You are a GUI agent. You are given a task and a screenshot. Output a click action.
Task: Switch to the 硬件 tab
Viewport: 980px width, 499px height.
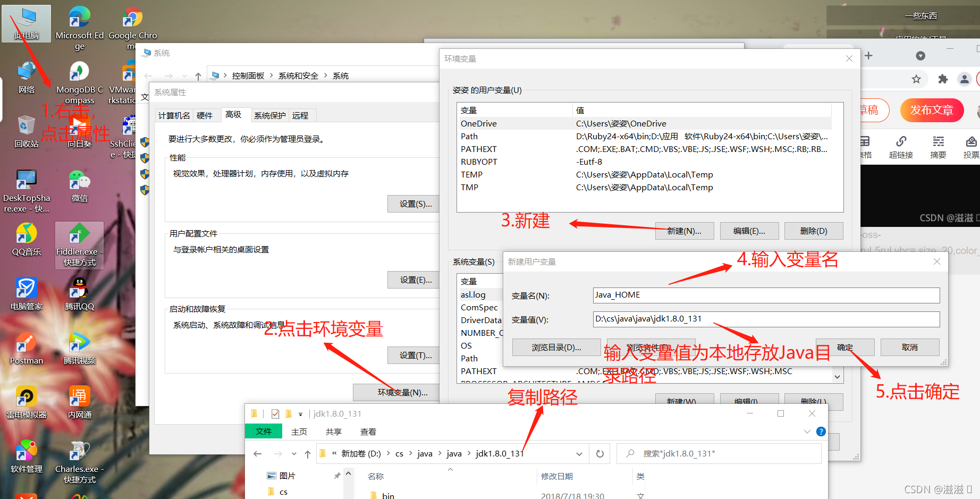tap(205, 115)
